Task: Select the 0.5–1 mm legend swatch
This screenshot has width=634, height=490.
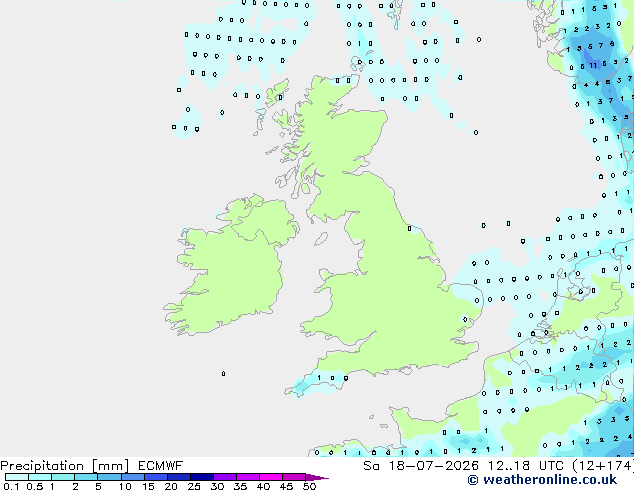Action: click(x=40, y=477)
